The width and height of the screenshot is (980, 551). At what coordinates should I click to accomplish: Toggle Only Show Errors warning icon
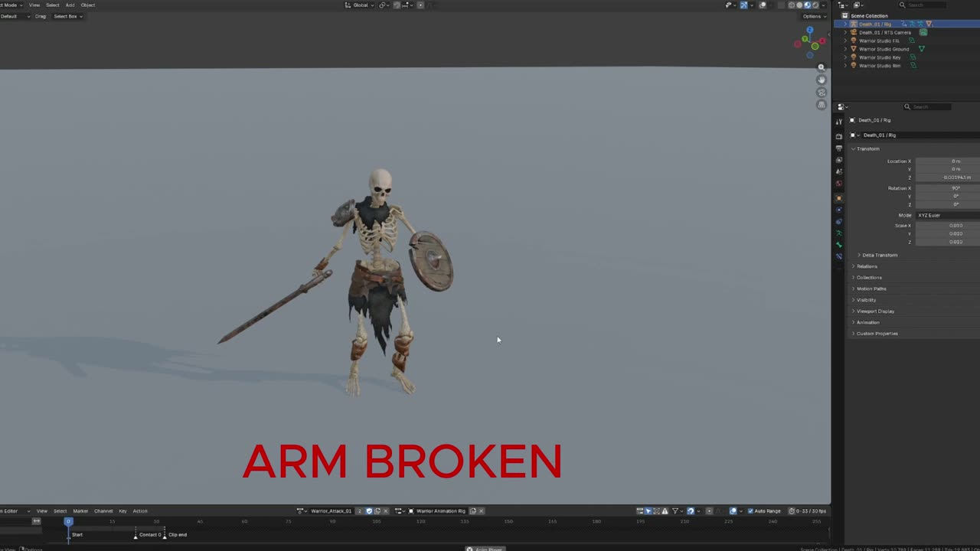(664, 511)
